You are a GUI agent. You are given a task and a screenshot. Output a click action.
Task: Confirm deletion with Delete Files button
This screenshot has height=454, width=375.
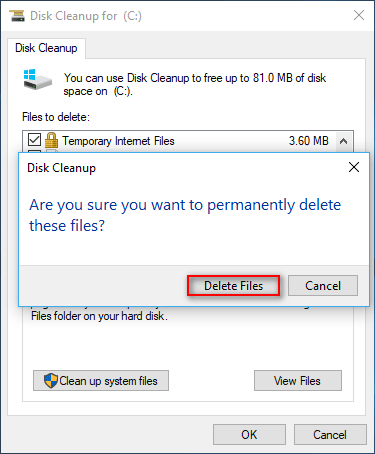(x=233, y=286)
